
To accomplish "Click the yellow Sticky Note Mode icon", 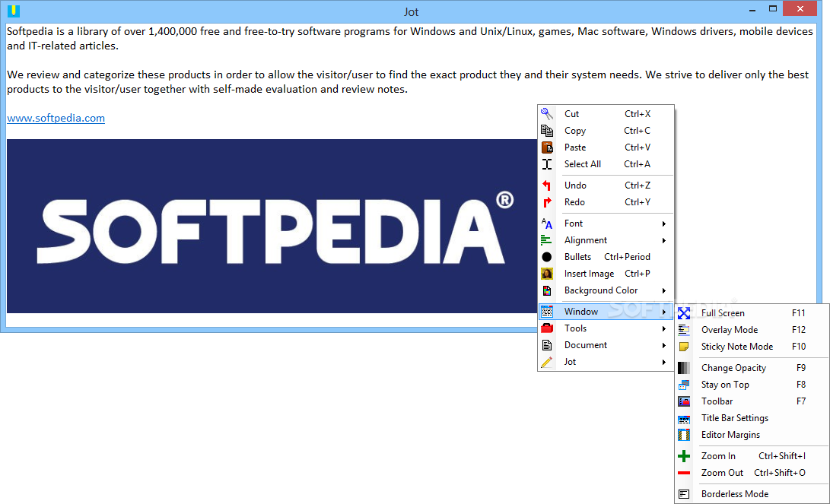I will coord(684,347).
